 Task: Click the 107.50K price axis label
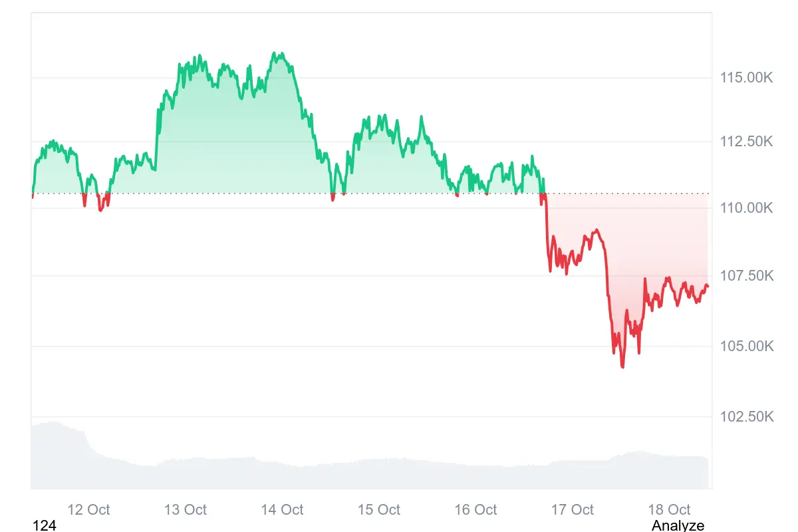click(747, 275)
